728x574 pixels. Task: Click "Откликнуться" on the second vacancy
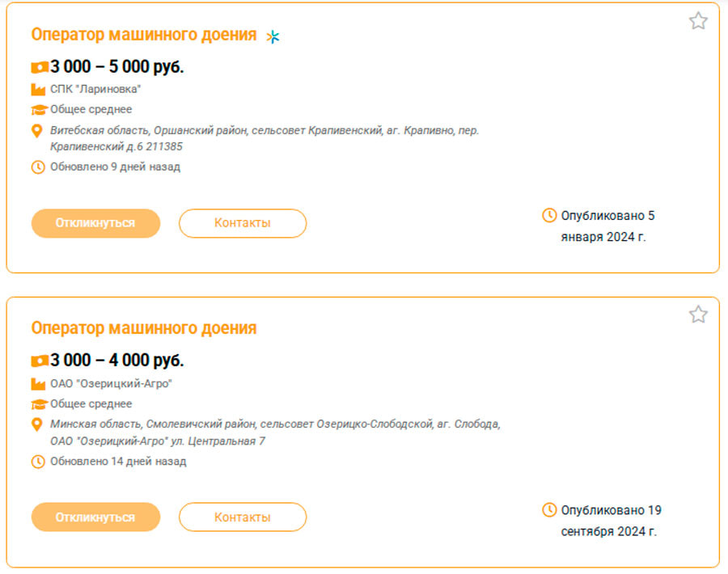pyautogui.click(x=95, y=517)
